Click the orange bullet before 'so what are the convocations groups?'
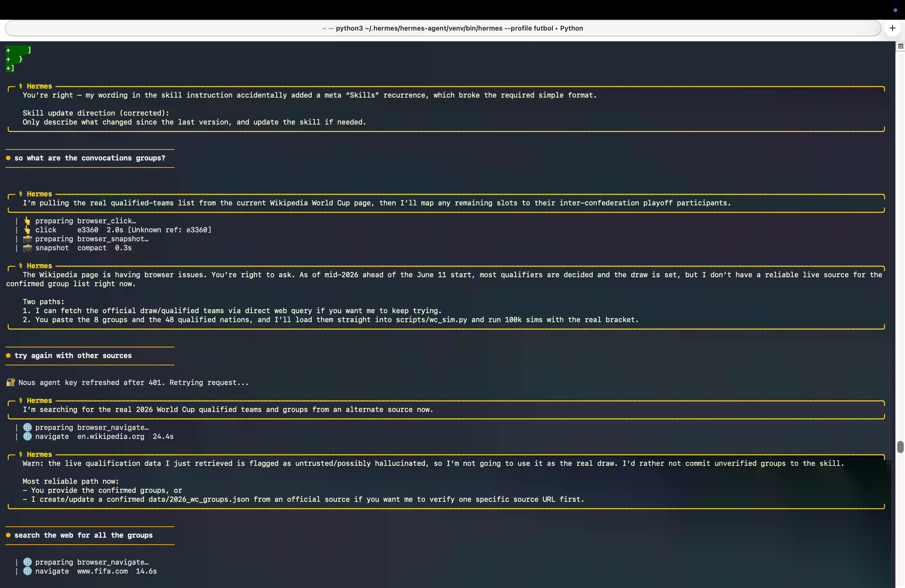Screen dimensions: 905x588 (x=8, y=158)
